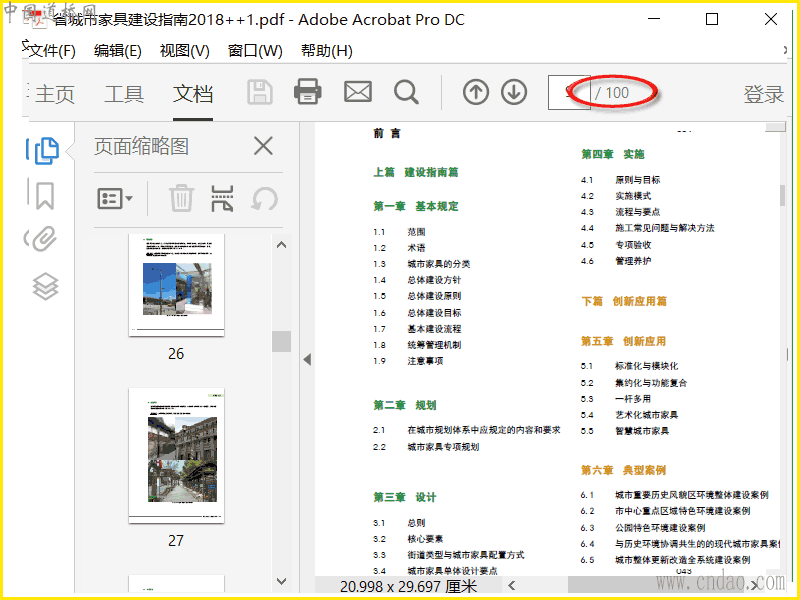Click document horizontal scroll right arrow
This screenshot has height=600, width=800.
(x=754, y=586)
